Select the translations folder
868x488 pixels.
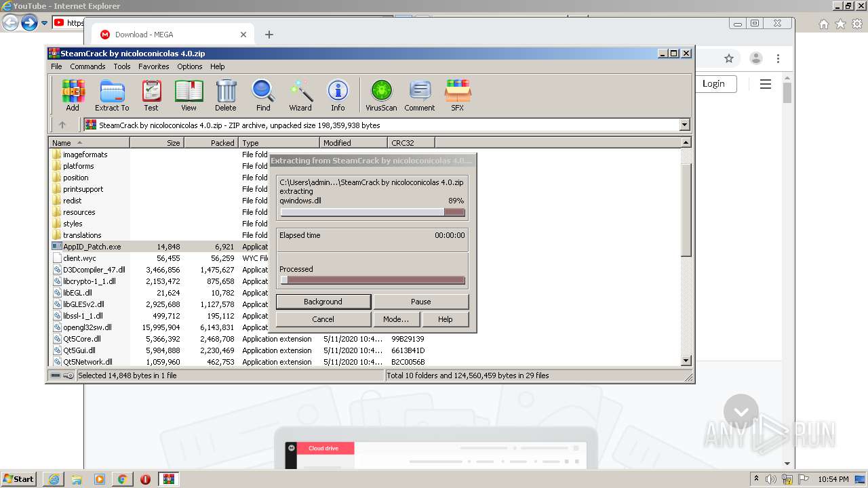point(82,235)
